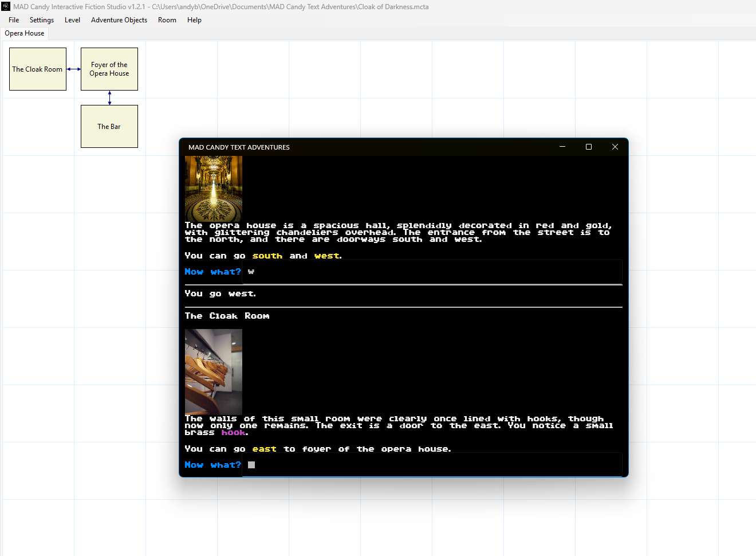Viewport: 756px width, 556px height.
Task: Open the Settings menu
Action: coord(42,20)
